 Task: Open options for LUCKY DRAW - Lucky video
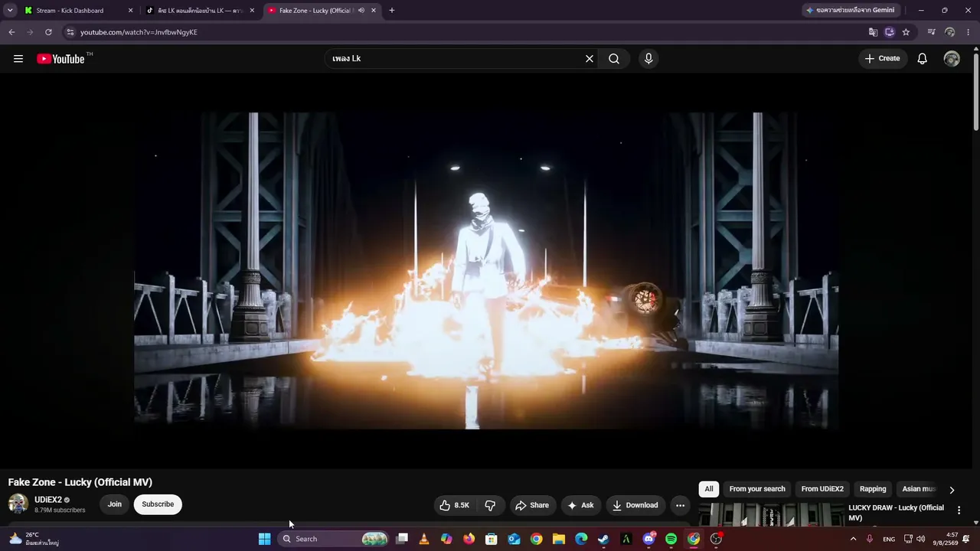[x=959, y=510]
